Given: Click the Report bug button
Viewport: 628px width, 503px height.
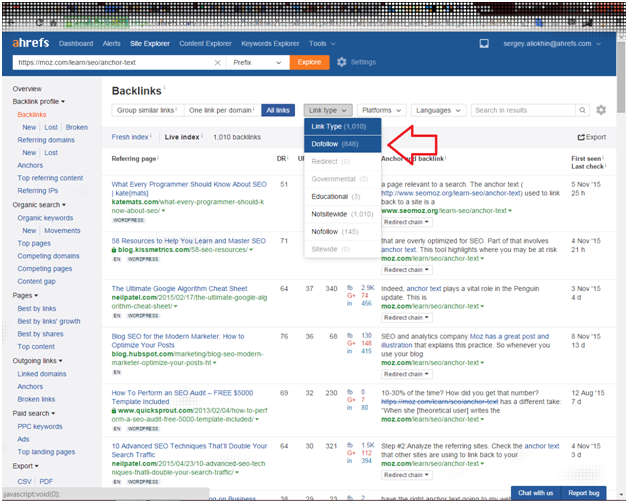Looking at the screenshot, I should [x=584, y=493].
